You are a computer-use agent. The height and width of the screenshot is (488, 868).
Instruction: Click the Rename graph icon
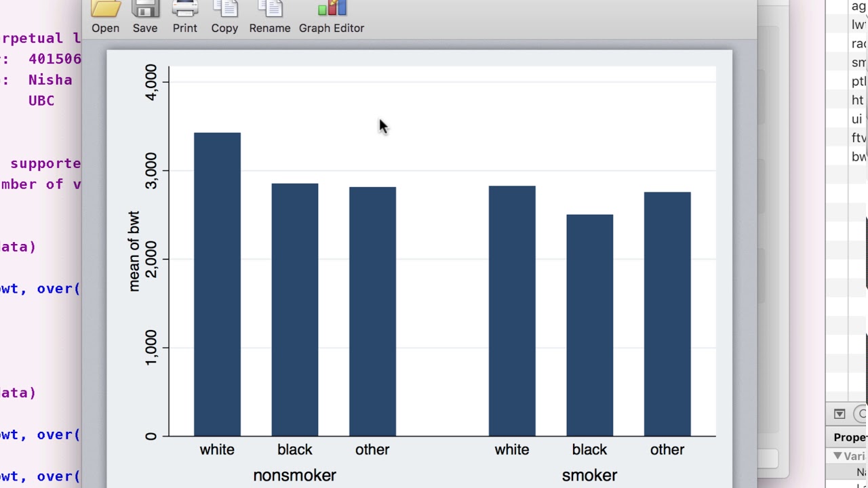(x=270, y=8)
